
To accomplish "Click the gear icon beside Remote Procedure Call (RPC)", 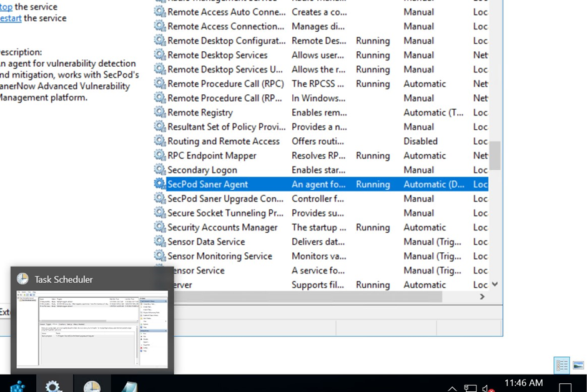I will pos(160,84).
